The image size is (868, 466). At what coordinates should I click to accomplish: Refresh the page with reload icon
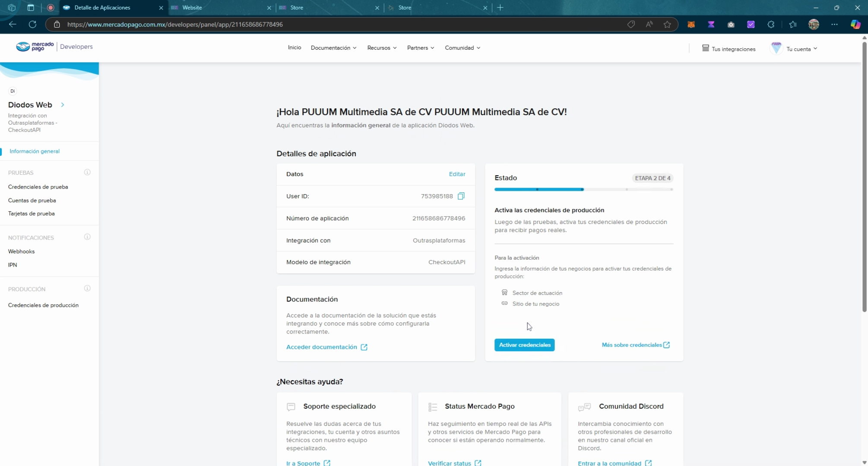tap(32, 25)
